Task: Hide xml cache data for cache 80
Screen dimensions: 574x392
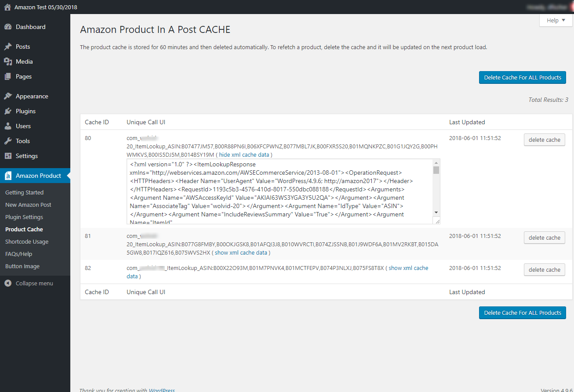Action: tap(244, 155)
